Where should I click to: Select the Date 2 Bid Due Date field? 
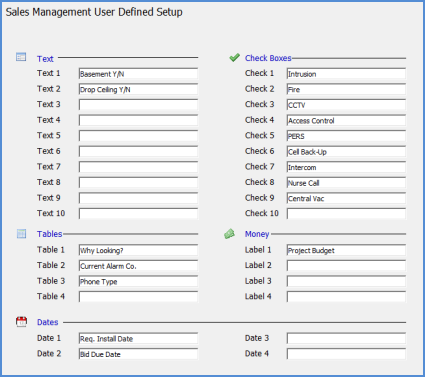(138, 354)
